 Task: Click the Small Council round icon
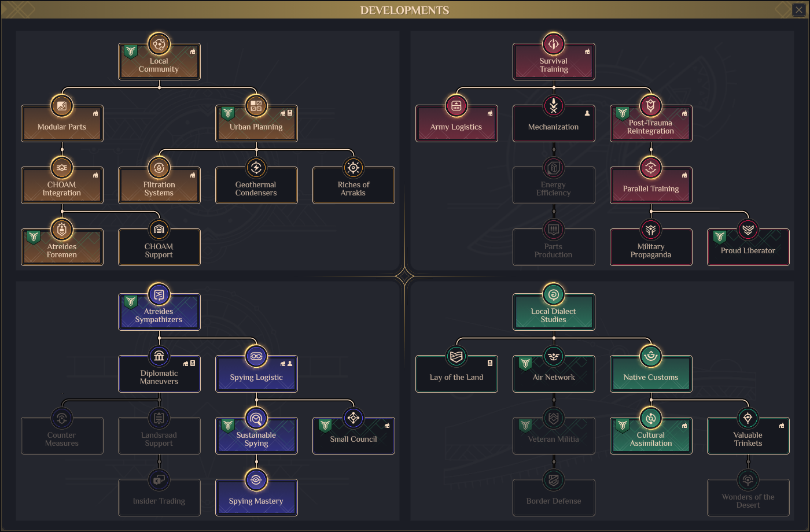tap(354, 418)
